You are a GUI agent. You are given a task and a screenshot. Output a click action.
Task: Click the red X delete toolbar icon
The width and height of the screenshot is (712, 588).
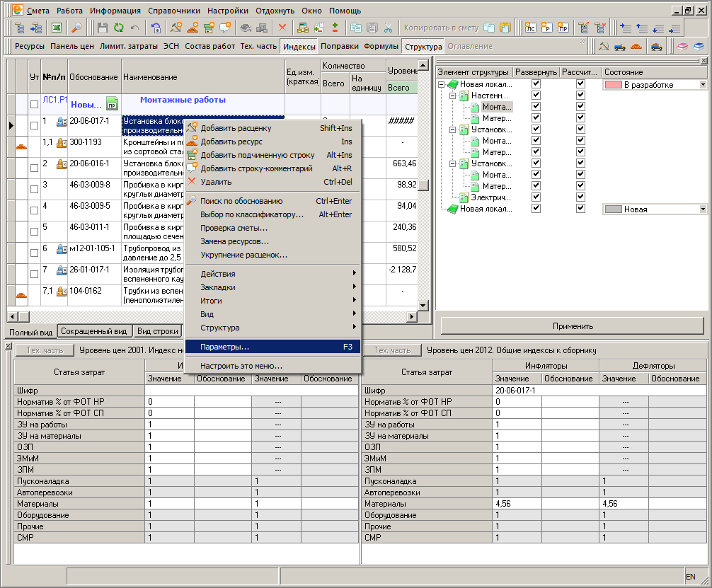[x=282, y=28]
